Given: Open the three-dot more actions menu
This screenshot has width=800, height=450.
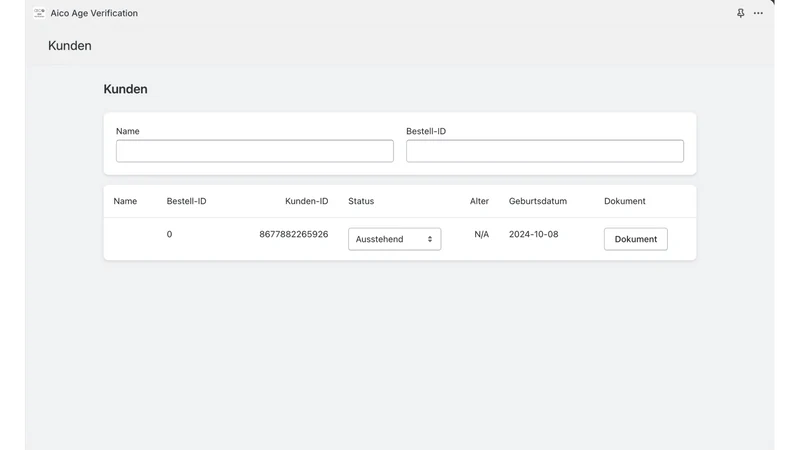Looking at the screenshot, I should click(758, 13).
